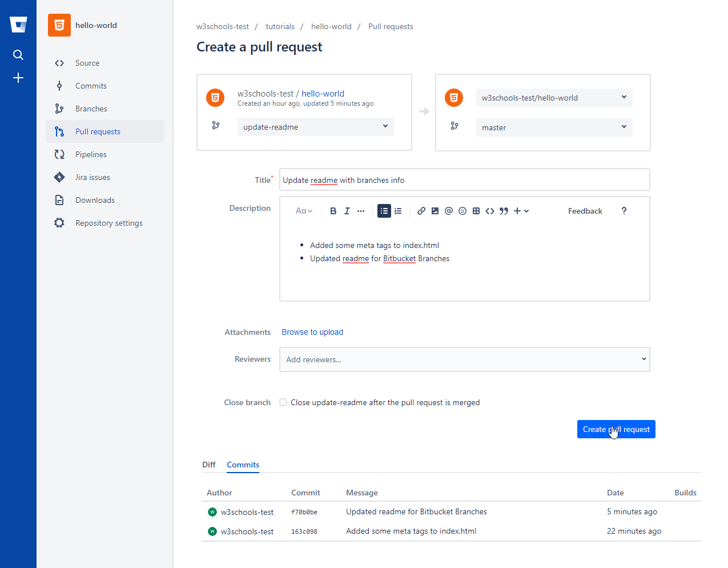Click Browse to upload link
Viewport: 728px width, 568px height.
point(312,332)
